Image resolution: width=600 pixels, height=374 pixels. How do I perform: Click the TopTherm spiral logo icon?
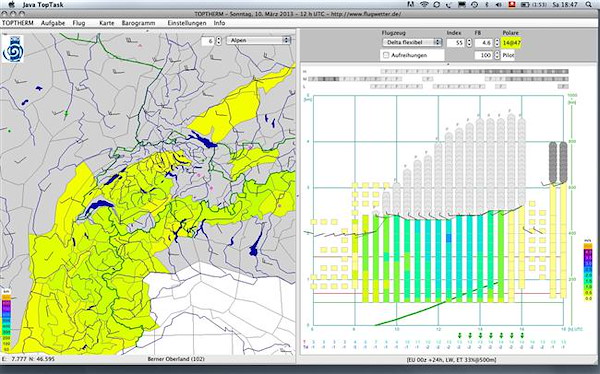[13, 49]
